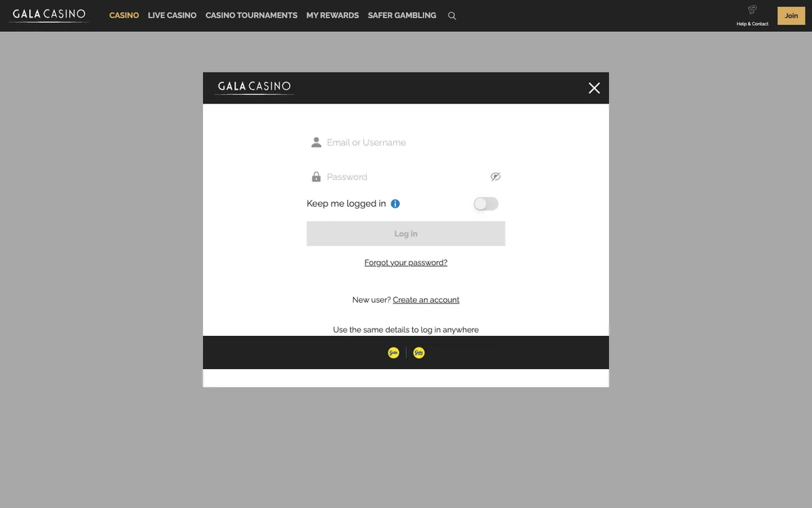Open Help & Contact icon
This screenshot has width=812, height=508.
[752, 16]
